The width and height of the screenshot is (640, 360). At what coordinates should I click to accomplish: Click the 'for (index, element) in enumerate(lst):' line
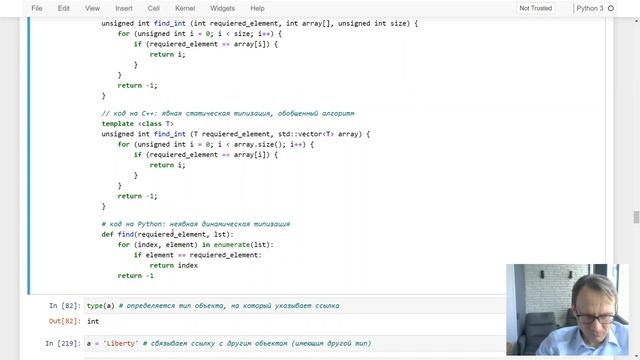click(196, 244)
